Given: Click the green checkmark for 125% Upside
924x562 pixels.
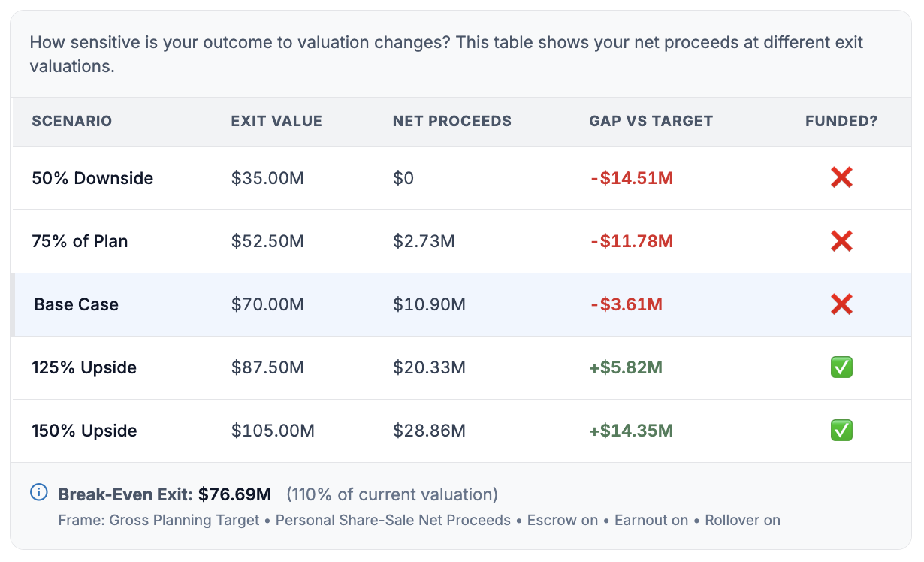Looking at the screenshot, I should pyautogui.click(x=841, y=367).
